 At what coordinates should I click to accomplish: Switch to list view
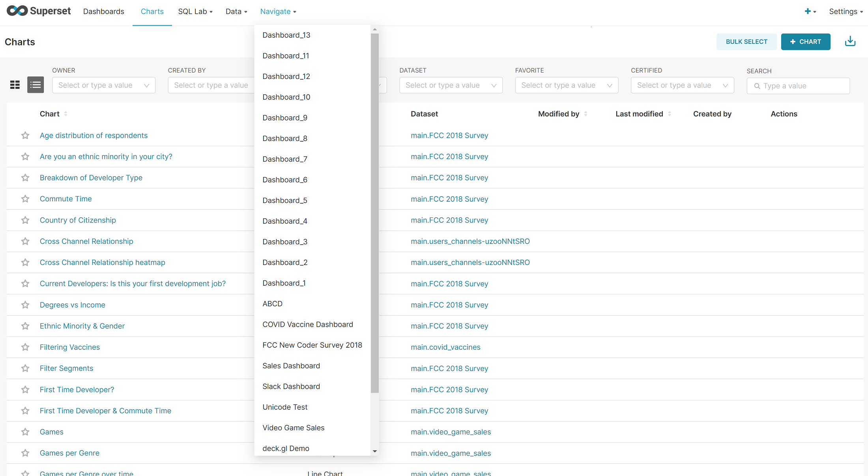[36, 85]
